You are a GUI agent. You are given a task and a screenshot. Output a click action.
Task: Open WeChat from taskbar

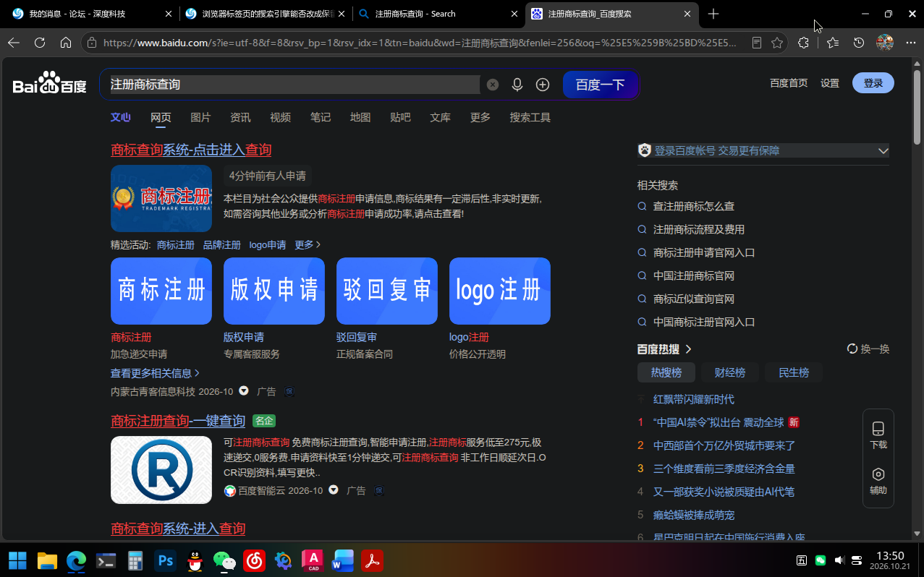[224, 560]
